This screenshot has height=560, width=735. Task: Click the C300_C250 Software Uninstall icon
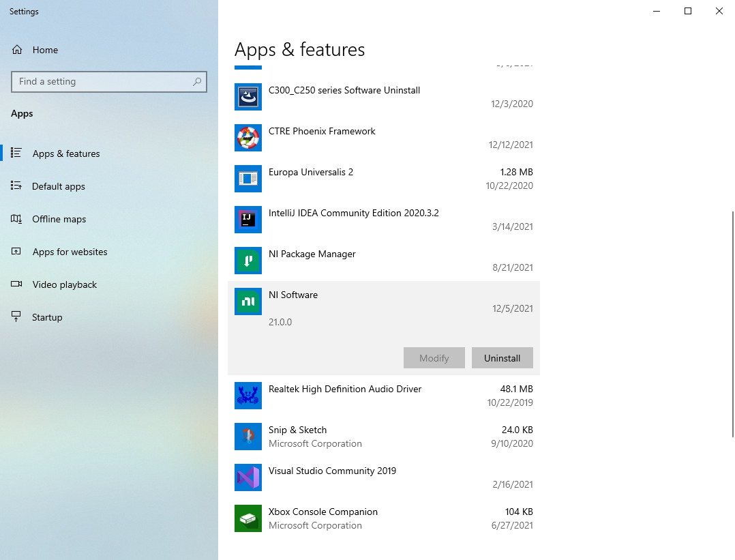[x=247, y=97]
